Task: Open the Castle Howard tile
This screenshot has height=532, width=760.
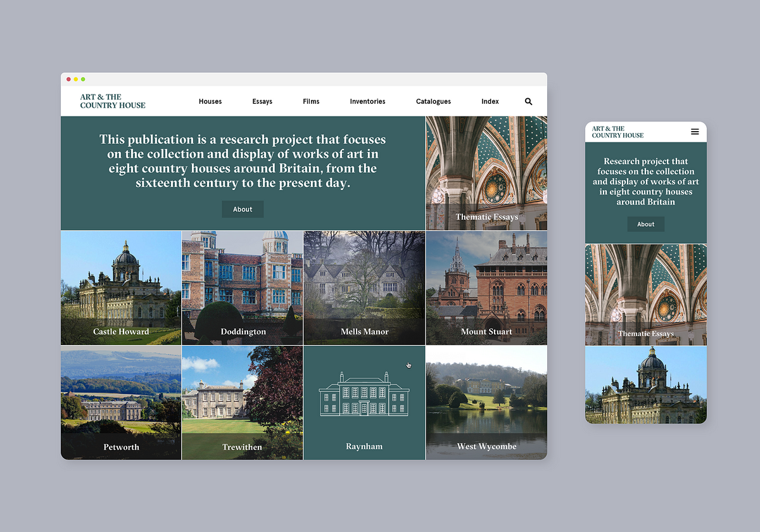Action: click(121, 288)
